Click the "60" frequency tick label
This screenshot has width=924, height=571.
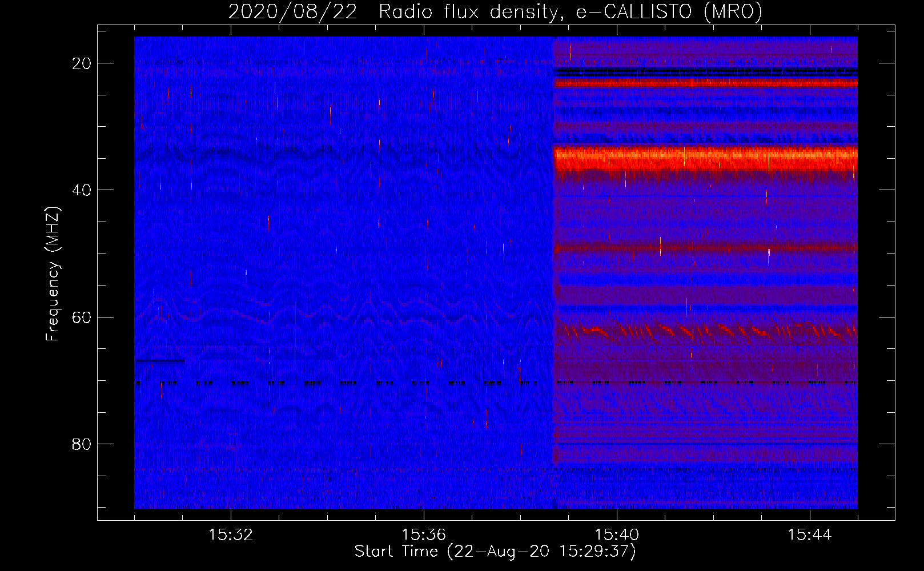(x=82, y=317)
